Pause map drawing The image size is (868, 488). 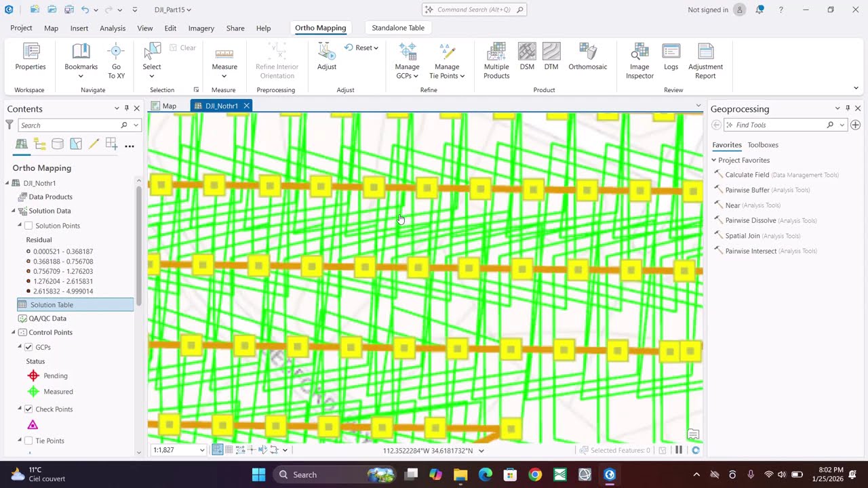coord(679,450)
